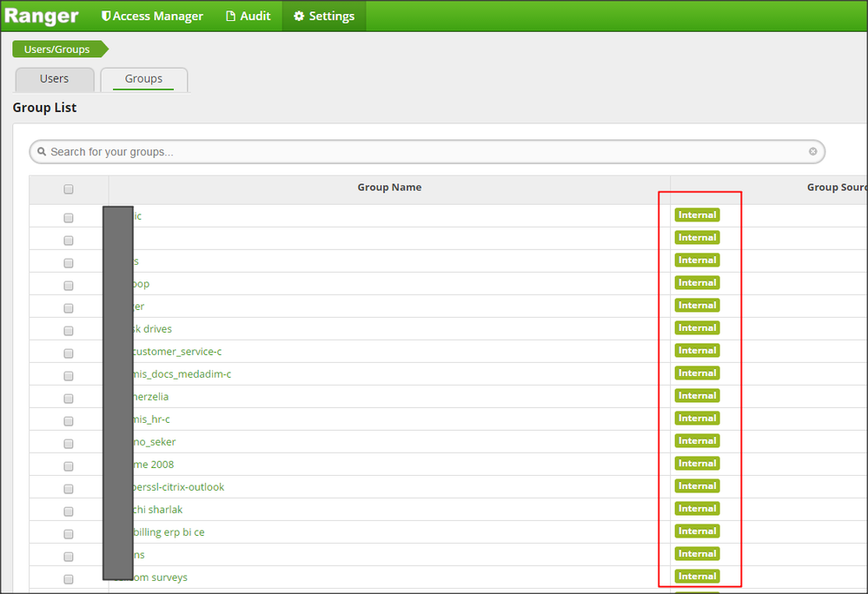Click the Group List heading
Image resolution: width=868 pixels, height=594 pixels.
[45, 108]
